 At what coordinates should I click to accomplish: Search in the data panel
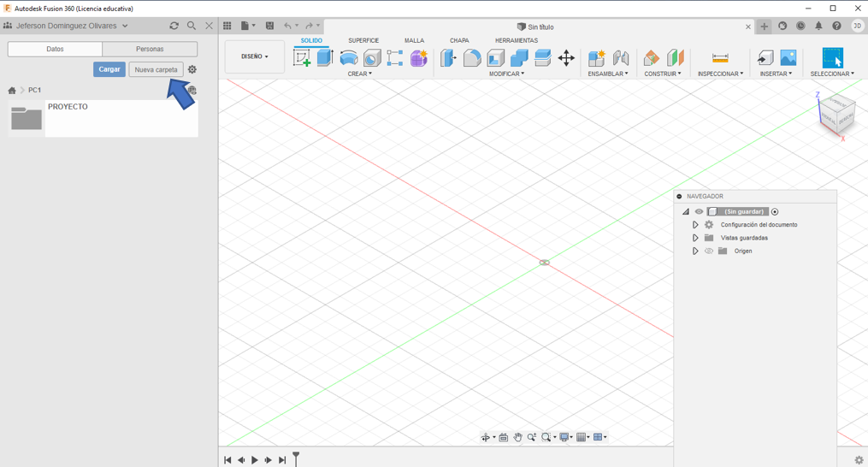pos(191,26)
